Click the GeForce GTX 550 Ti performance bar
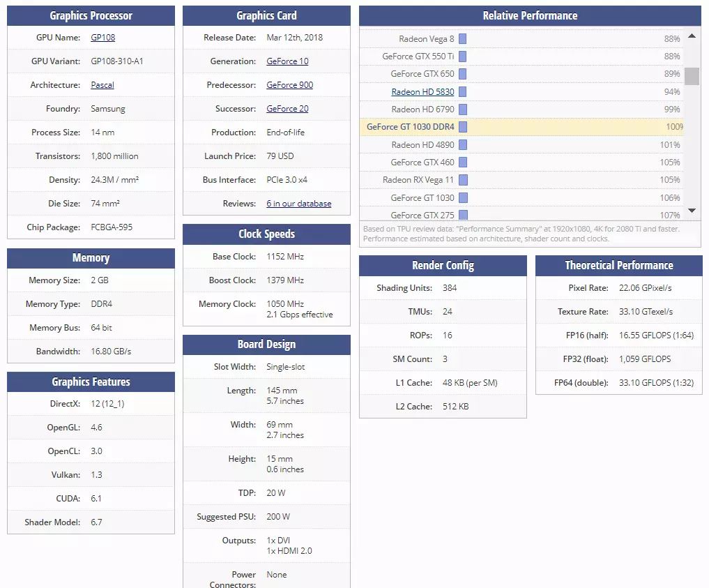Image resolution: width=709 pixels, height=588 pixels. [x=463, y=56]
